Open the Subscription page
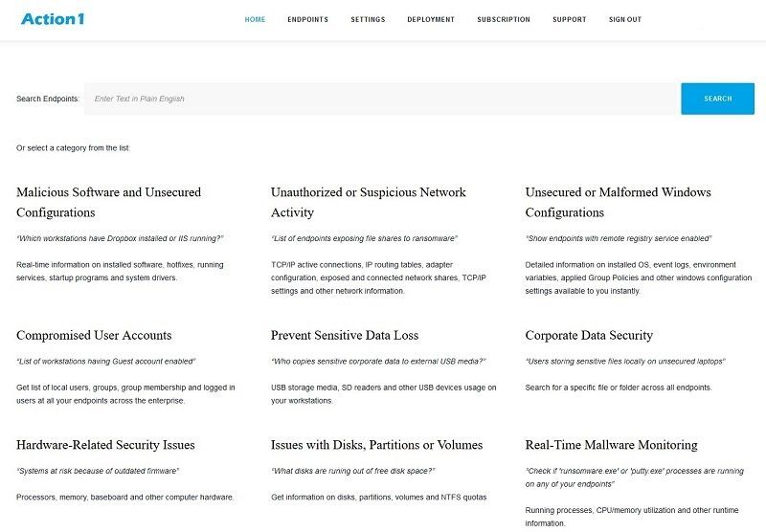Image resolution: width=766 pixels, height=532 pixels. [503, 19]
